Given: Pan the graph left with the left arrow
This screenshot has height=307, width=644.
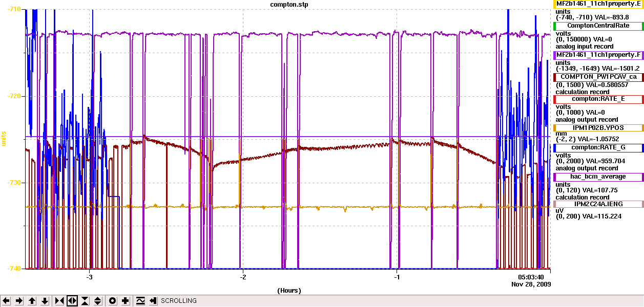Looking at the screenshot, I should tap(6, 301).
